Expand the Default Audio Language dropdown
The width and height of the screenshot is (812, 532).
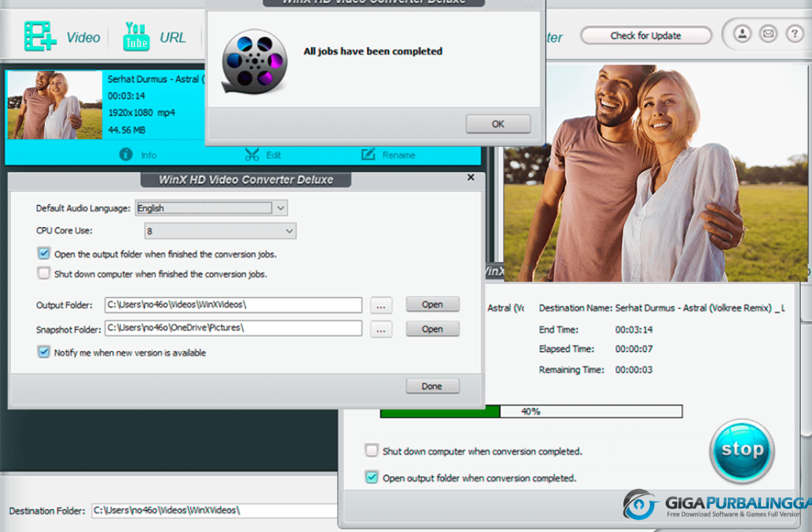point(280,208)
